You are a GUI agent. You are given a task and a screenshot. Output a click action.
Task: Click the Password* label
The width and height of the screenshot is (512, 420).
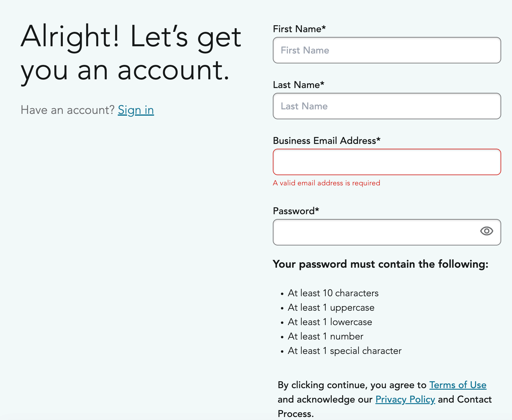296,211
